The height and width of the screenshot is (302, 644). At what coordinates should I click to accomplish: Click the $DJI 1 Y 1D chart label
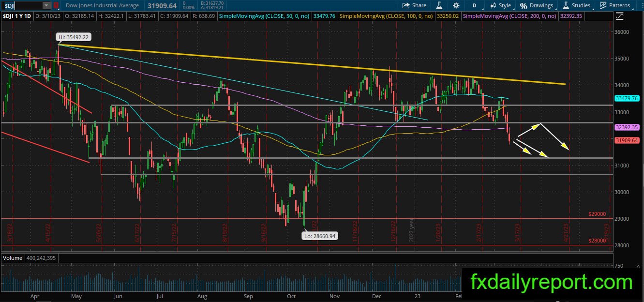18,16
